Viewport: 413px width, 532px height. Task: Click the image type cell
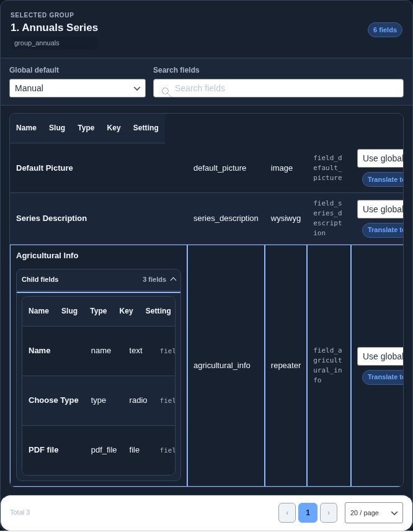(x=282, y=168)
